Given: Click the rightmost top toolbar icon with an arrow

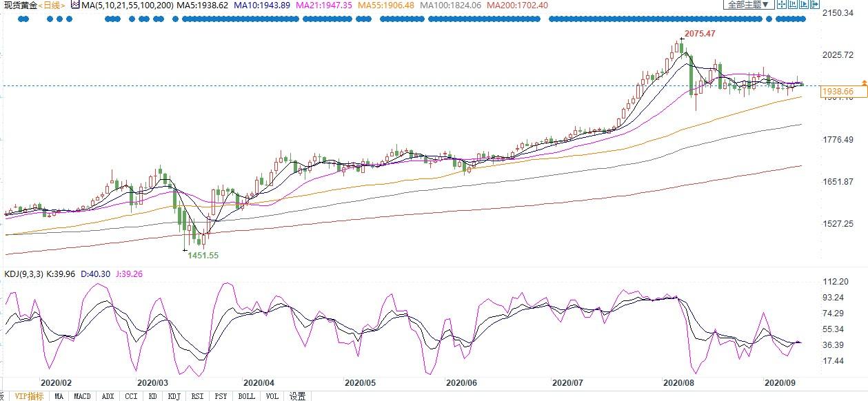Looking at the screenshot, I should click(815, 4).
